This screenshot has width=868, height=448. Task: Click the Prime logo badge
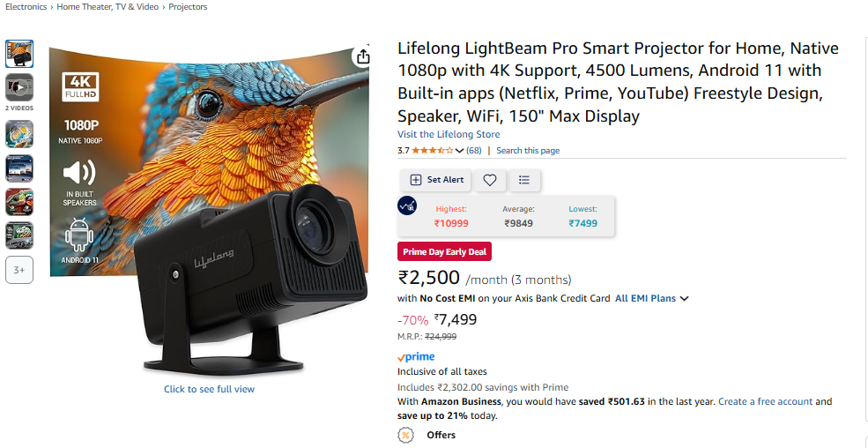click(416, 357)
